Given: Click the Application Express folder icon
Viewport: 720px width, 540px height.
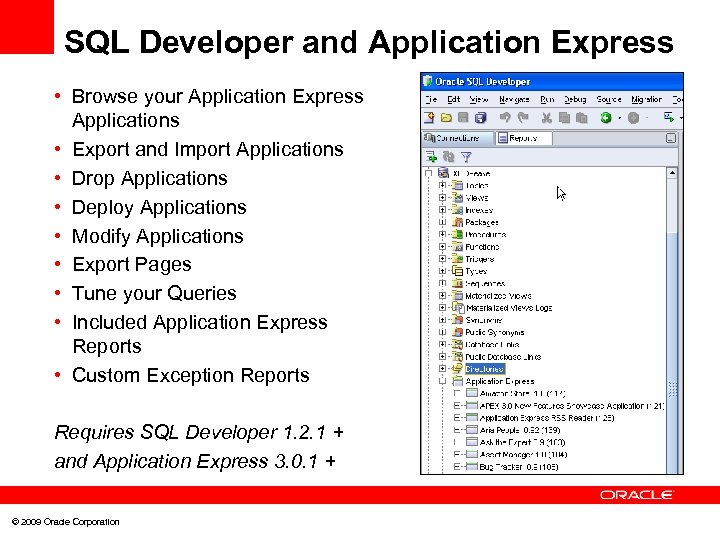Looking at the screenshot, I should click(457, 381).
